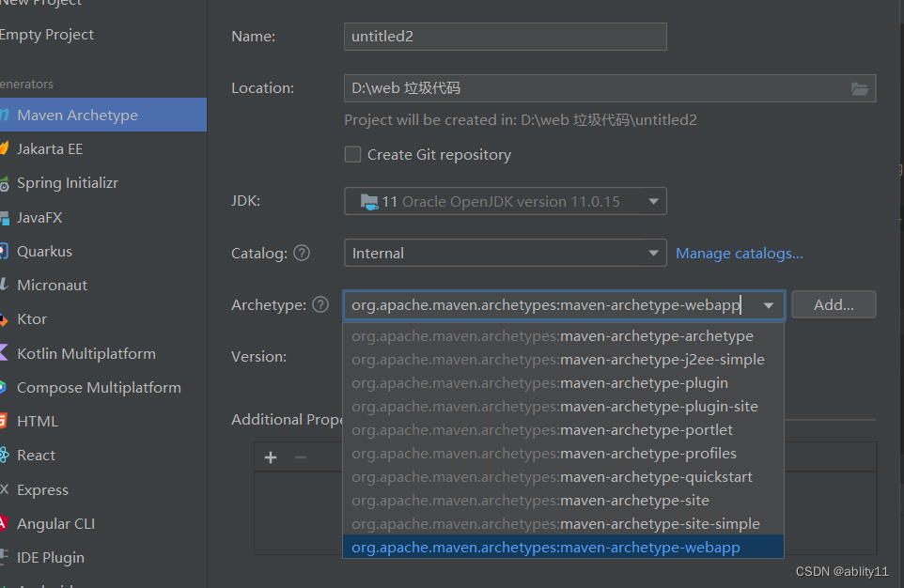Select Compose Multiplatform generator
904x588 pixels.
click(103, 387)
